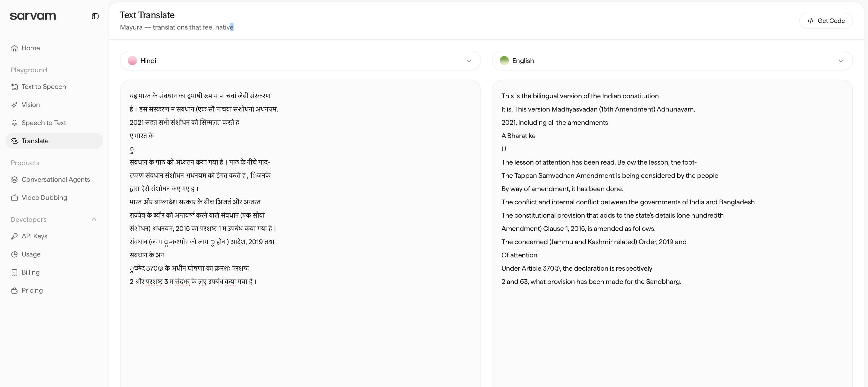Click the green English language color dot
The width and height of the screenshot is (868, 387).
tap(504, 61)
